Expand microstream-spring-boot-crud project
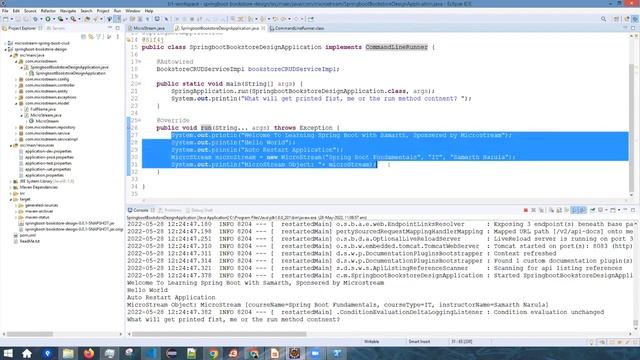This screenshot has height=360, width=640. [x=5, y=43]
